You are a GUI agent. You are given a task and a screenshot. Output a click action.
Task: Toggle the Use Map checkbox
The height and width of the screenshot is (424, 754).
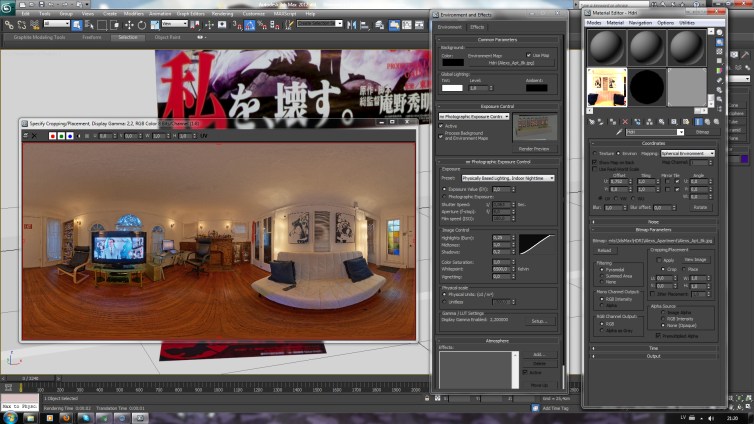pyautogui.click(x=528, y=55)
